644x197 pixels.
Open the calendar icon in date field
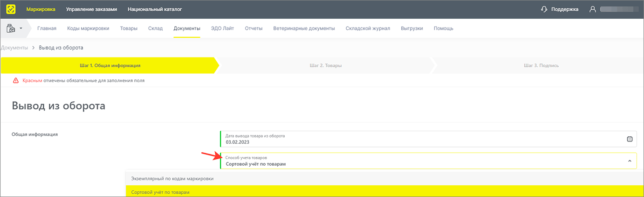coord(630,139)
